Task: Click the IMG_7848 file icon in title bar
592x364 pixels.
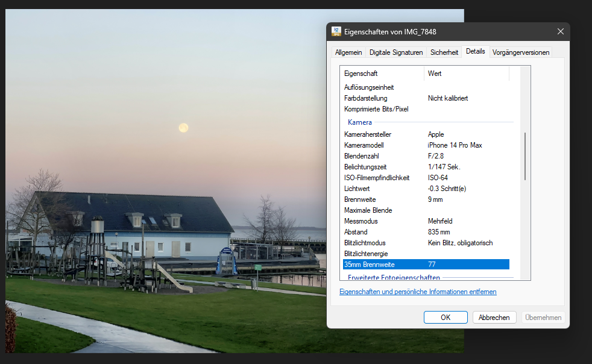Action: tap(337, 31)
